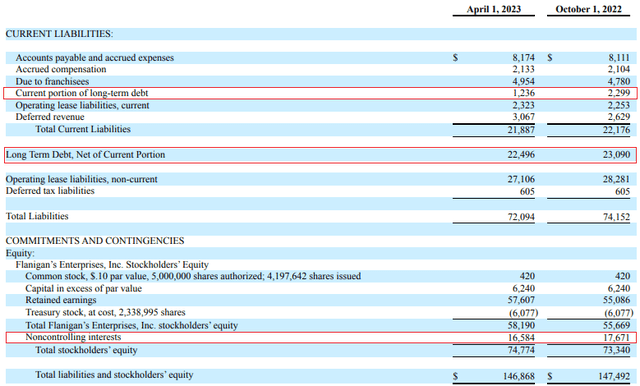Image resolution: width=640 pixels, height=386 pixels.
Task: Select the Deferred revenue row label
Action: [50, 117]
